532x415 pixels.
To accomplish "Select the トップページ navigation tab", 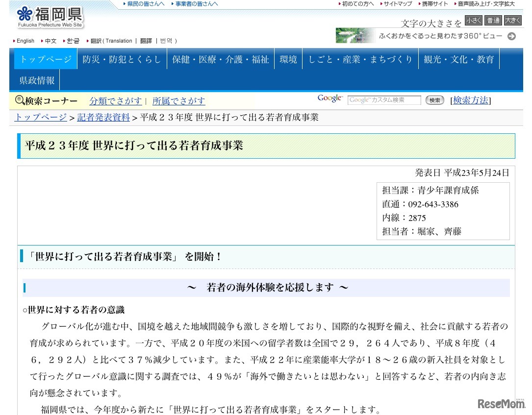I will 46,59.
